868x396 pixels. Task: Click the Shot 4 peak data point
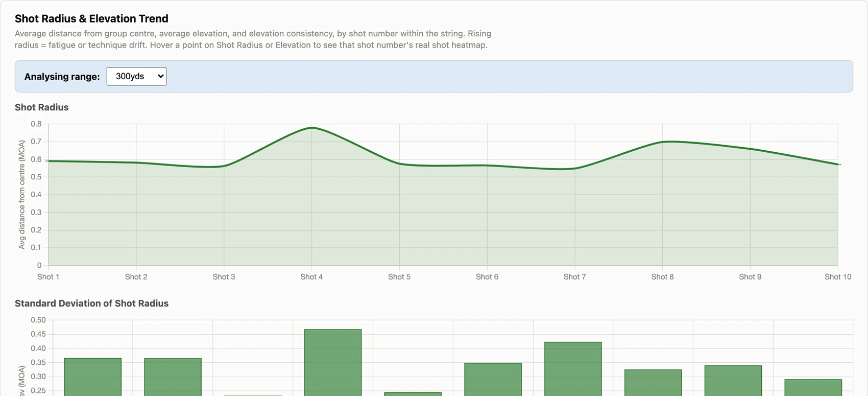(x=311, y=128)
